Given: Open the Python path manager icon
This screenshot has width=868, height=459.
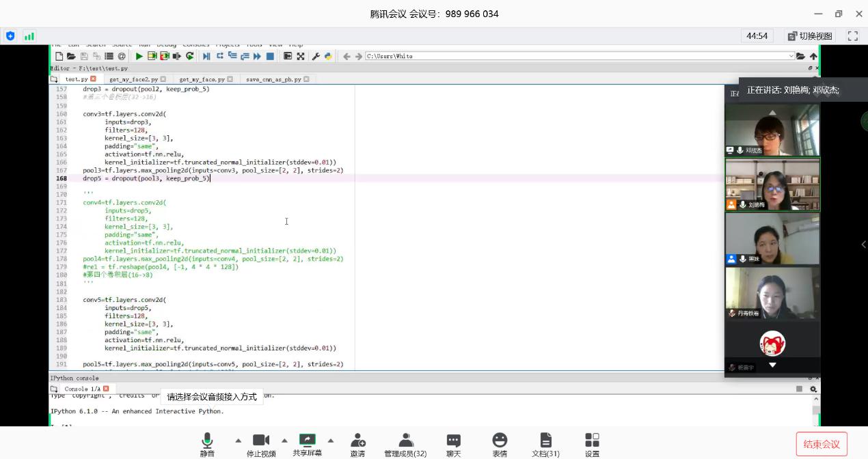Looking at the screenshot, I should [328, 56].
